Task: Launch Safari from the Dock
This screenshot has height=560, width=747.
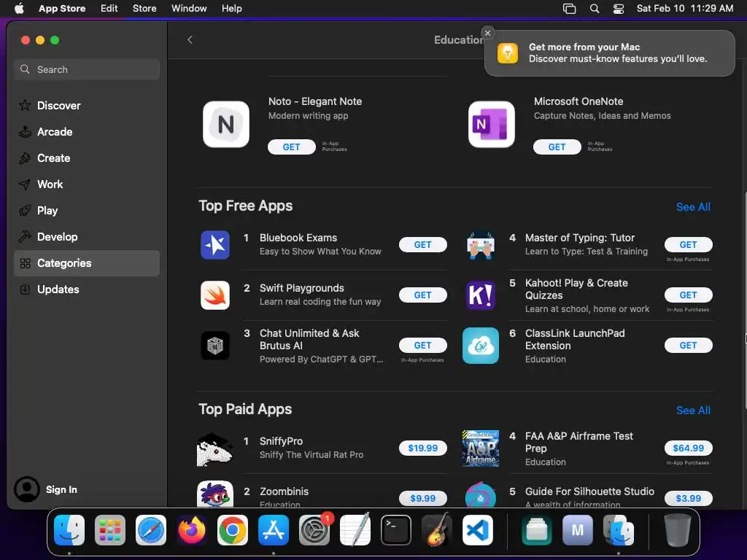Action: pyautogui.click(x=151, y=530)
